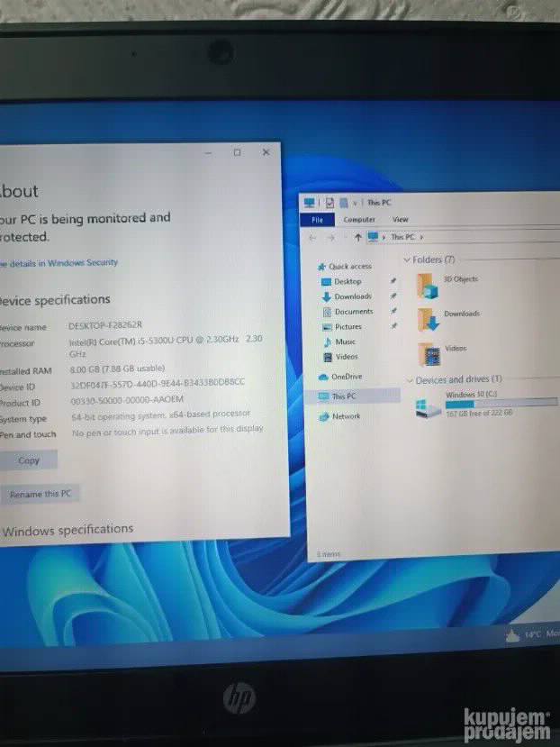Click the Windows specifications heading

click(x=68, y=530)
